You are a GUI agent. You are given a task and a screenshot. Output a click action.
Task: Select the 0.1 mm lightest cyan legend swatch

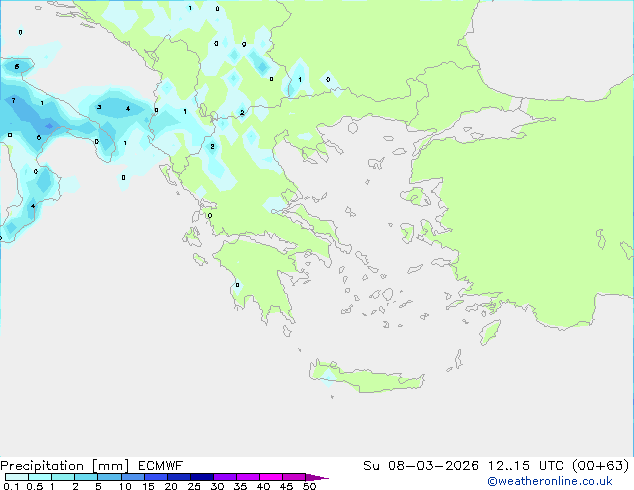17,477
